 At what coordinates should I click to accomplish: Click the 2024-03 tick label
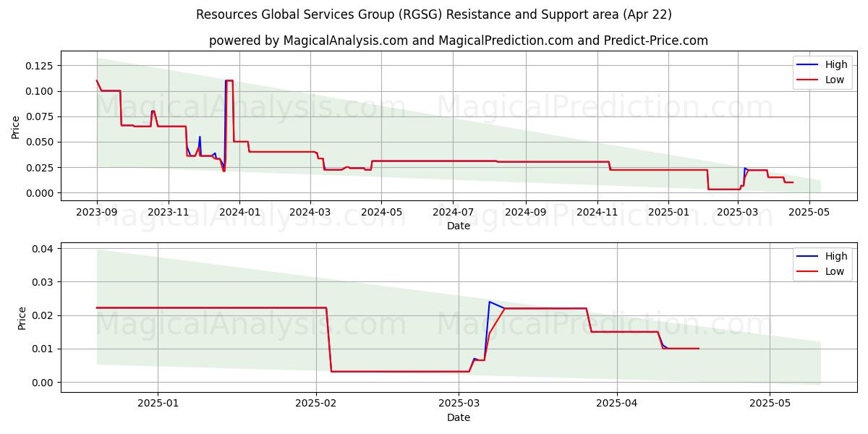[310, 212]
